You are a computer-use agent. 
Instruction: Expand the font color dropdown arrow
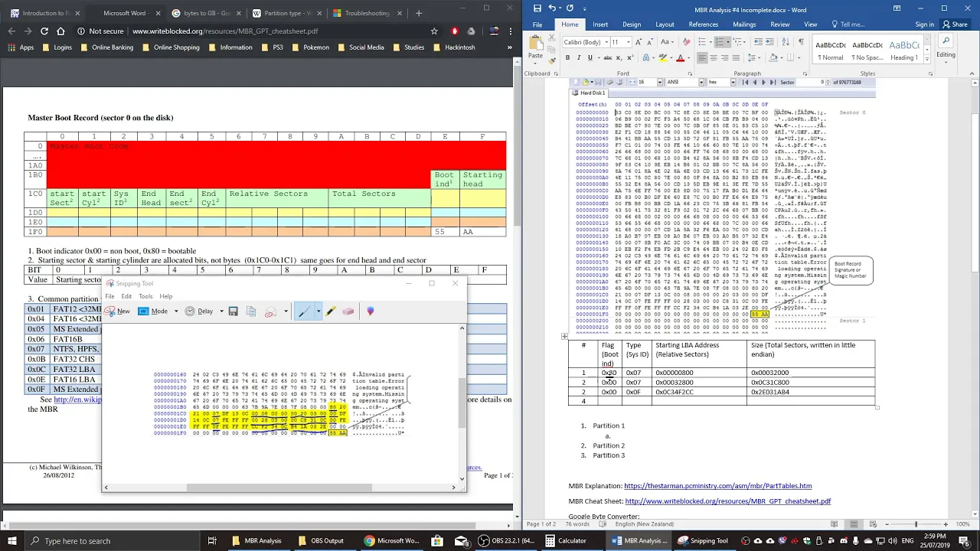(689, 58)
